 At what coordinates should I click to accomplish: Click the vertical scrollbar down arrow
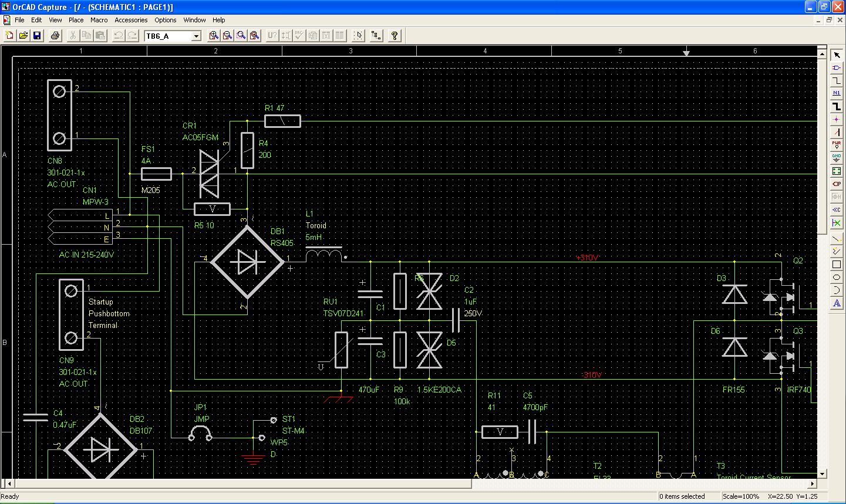coord(822,473)
